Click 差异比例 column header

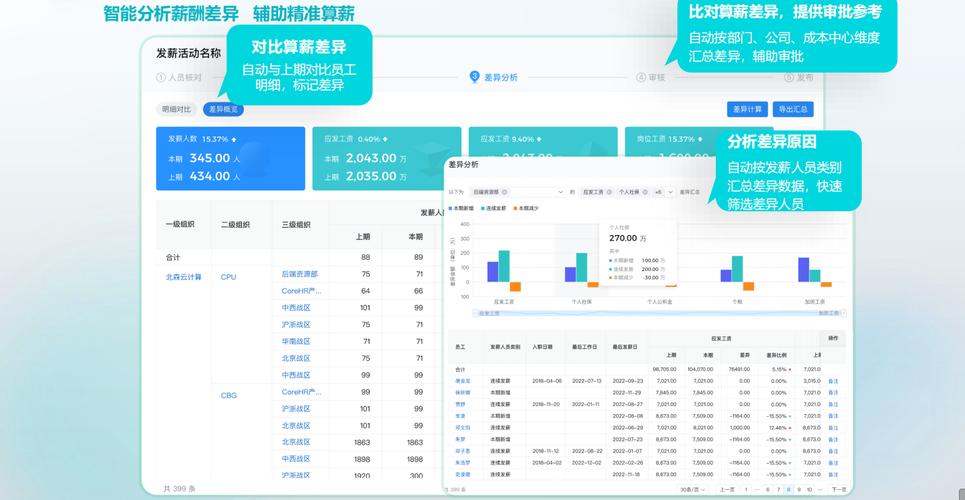777,355
